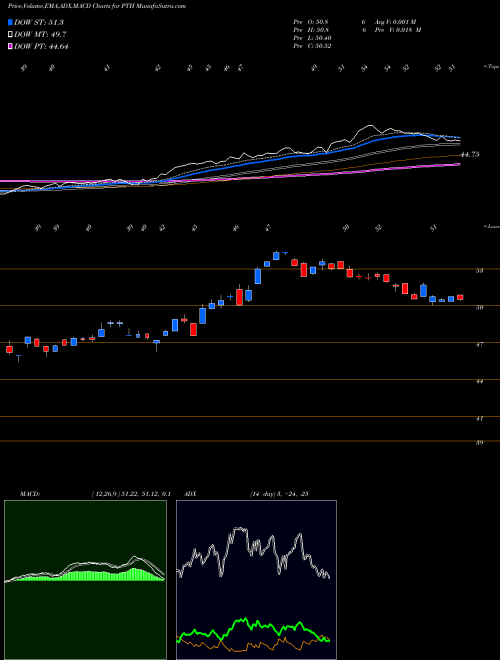
Task: Click ADX values '(14 day) 8, +24, -25'
Action: tap(279, 494)
